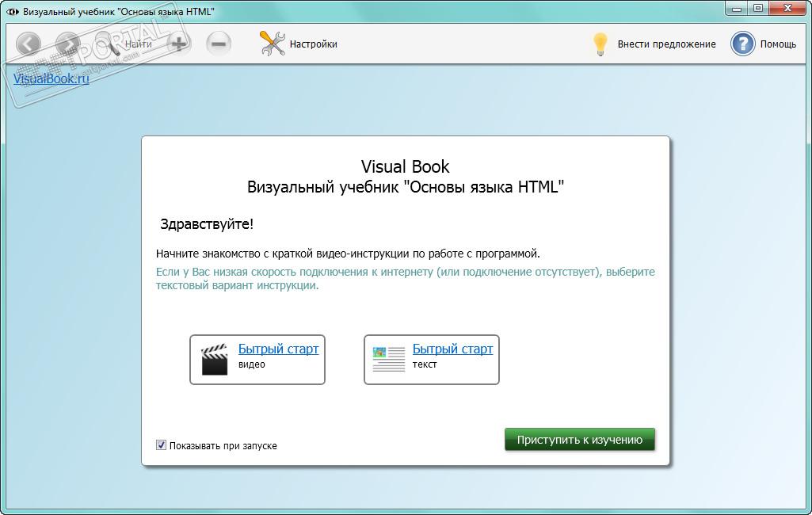Viewport: 812px width, 515px height.
Task: Click the light bulb suggestion icon
Action: coord(600,44)
